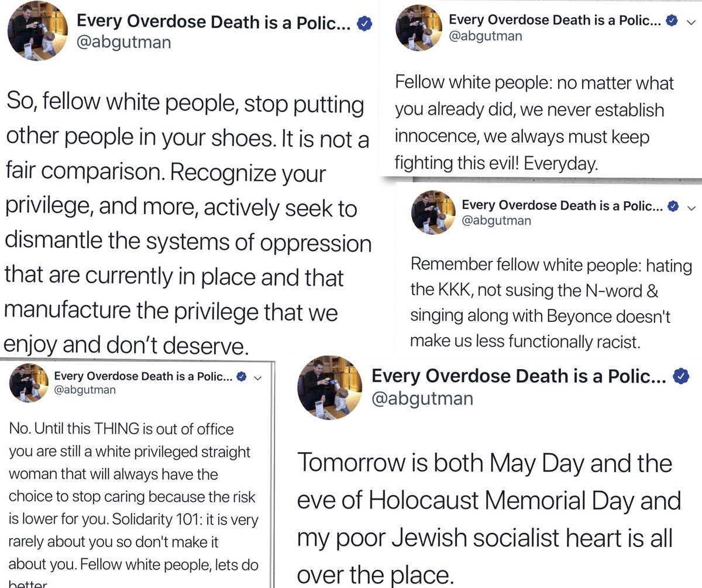Click verified badge on the "hating the KKK" tweet
Viewport: 702px width, 588px height.
tap(673, 206)
